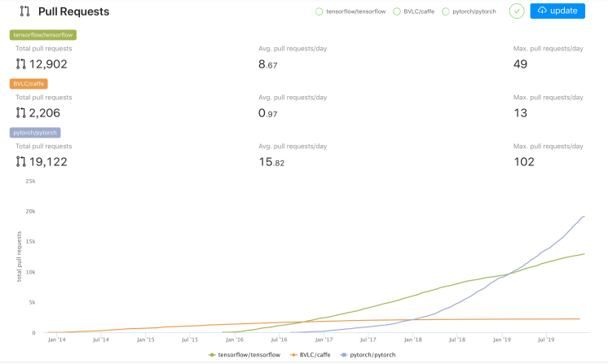Click the pull request icon beside 2,206
This screenshot has height=364, width=608.
(x=21, y=113)
